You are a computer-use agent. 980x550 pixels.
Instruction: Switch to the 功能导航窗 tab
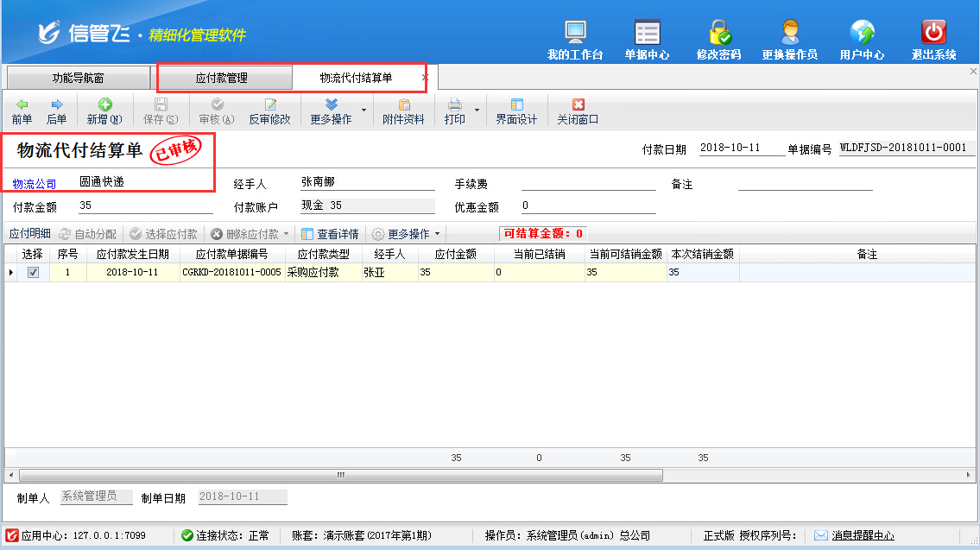click(x=78, y=78)
